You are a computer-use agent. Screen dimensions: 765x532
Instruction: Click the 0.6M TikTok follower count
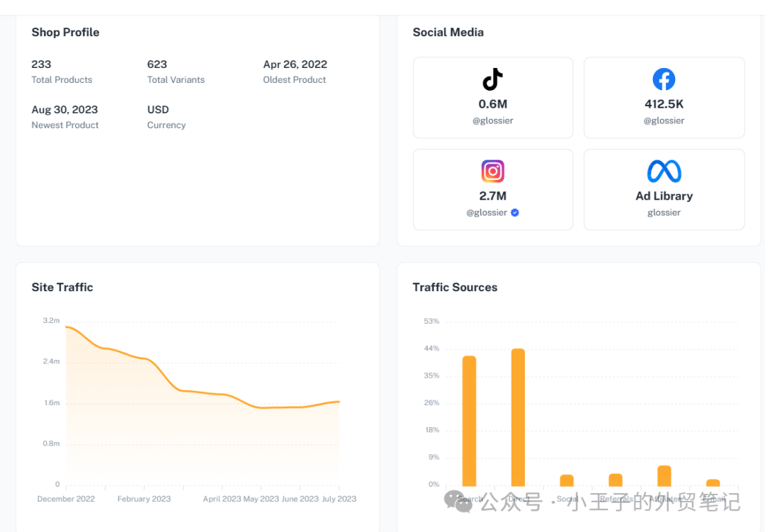[493, 104]
